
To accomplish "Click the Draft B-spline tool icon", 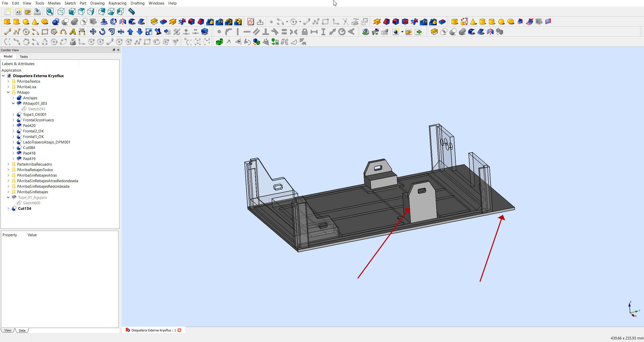I will 63,32.
